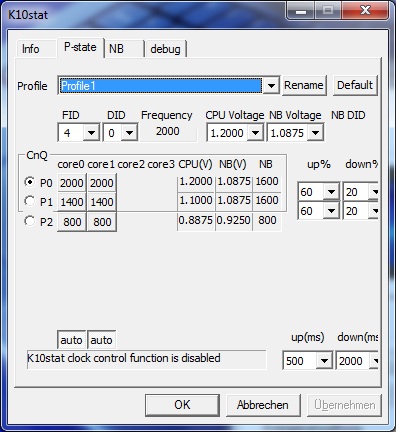
Task: Open the NB tab
Action: pyautogui.click(x=124, y=49)
